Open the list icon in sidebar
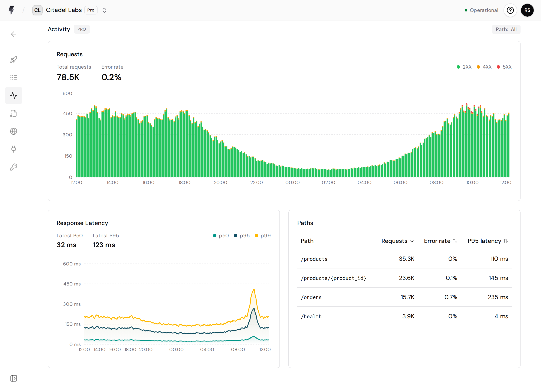The image size is (541, 392). (14, 78)
